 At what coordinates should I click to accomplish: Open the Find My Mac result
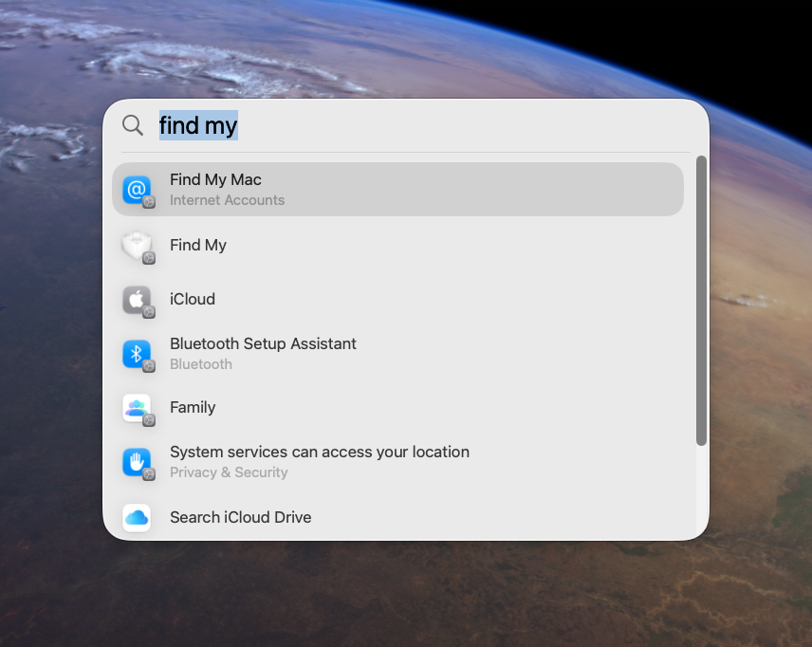(x=397, y=189)
